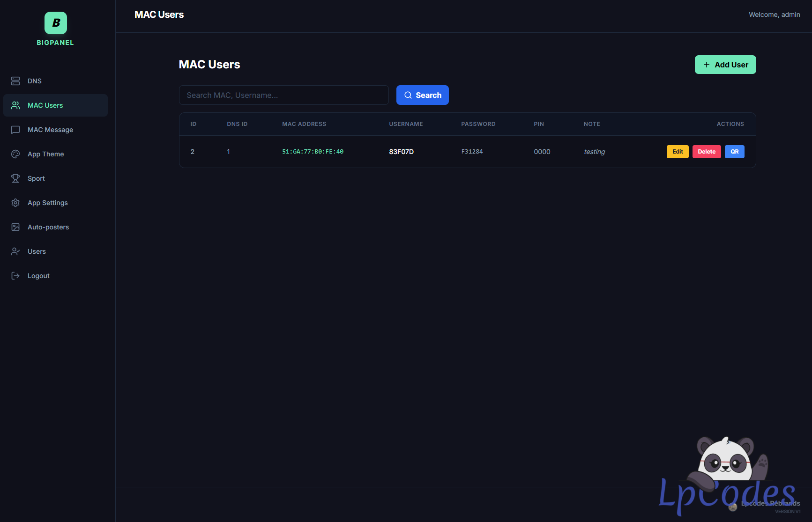Click the Users person-check icon
The image size is (812, 522).
[15, 251]
